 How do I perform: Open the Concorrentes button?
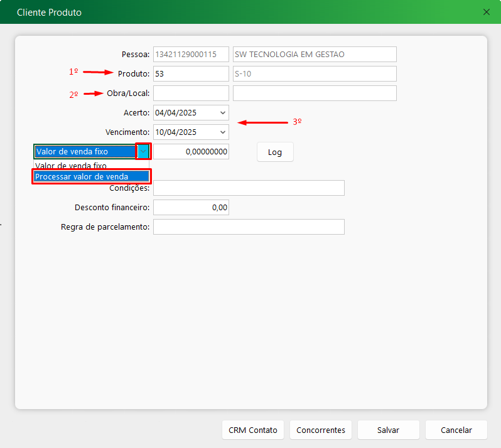[321, 430]
